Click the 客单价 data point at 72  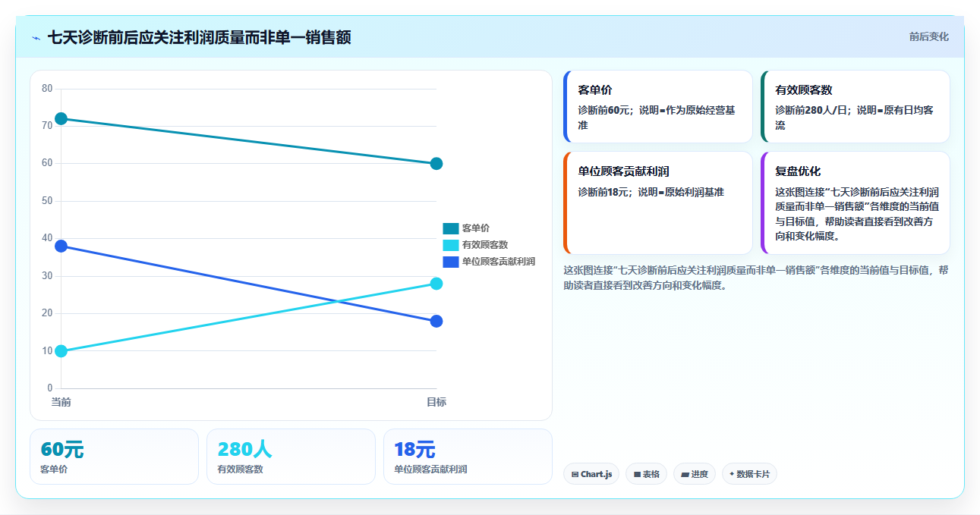[x=61, y=118]
